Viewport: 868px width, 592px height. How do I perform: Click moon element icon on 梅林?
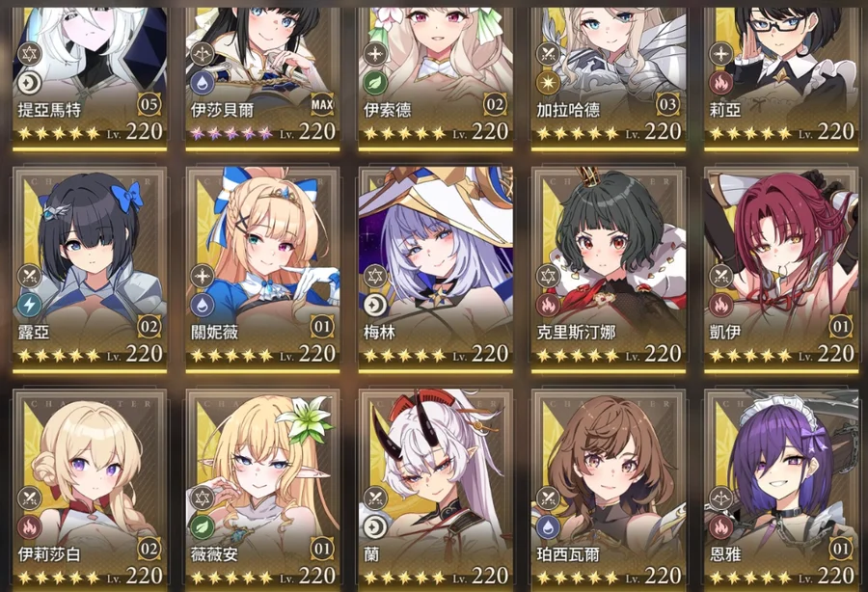coord(375,305)
